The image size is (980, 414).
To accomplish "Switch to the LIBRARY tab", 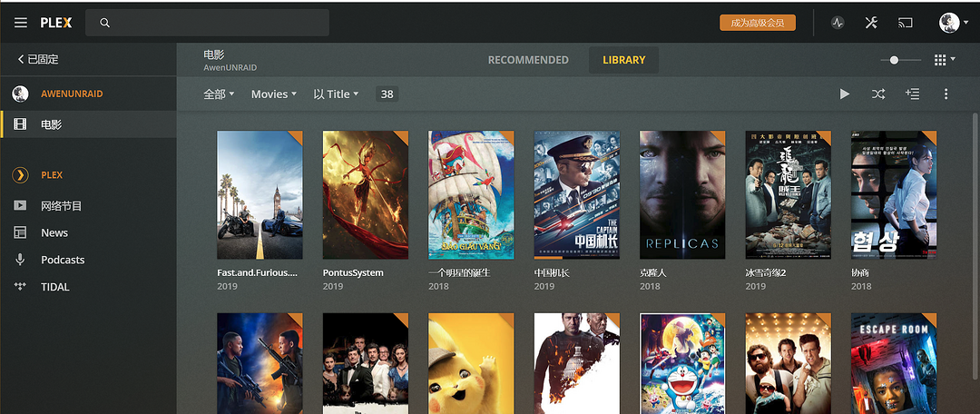I will click(623, 60).
